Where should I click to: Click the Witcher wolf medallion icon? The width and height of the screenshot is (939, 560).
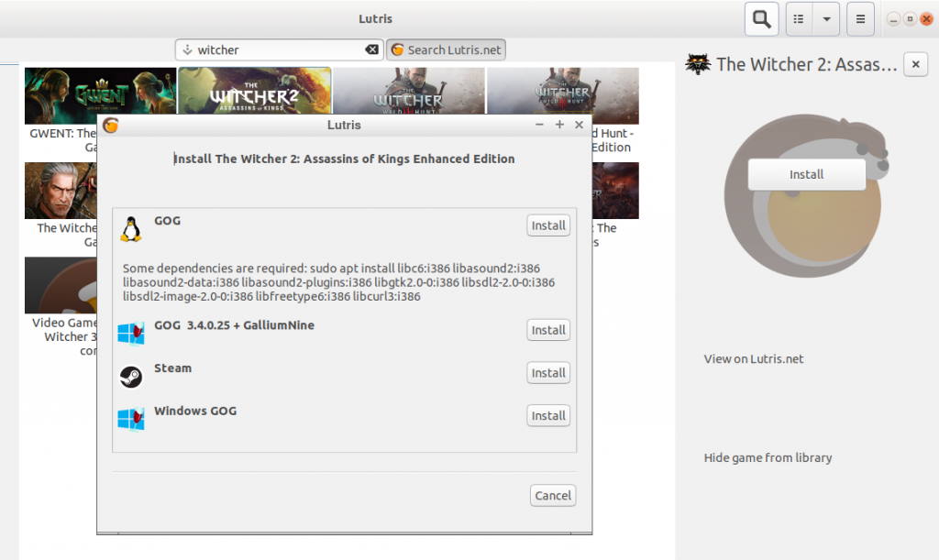698,64
